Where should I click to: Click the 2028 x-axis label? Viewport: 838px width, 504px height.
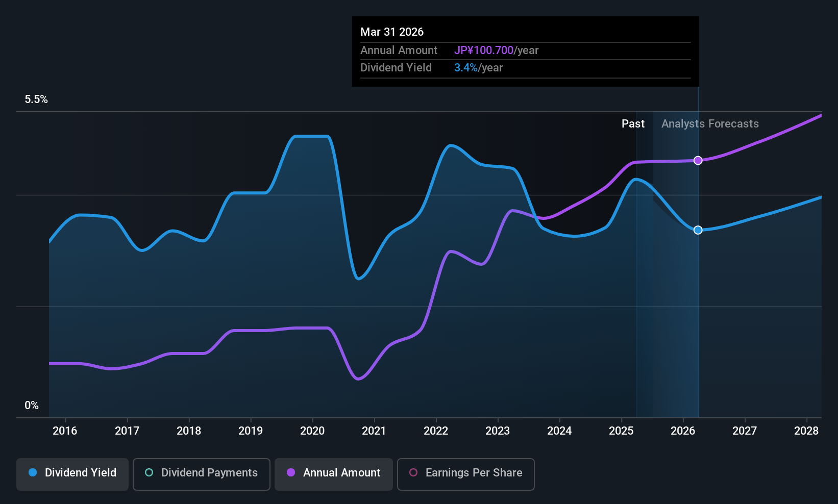coord(806,431)
